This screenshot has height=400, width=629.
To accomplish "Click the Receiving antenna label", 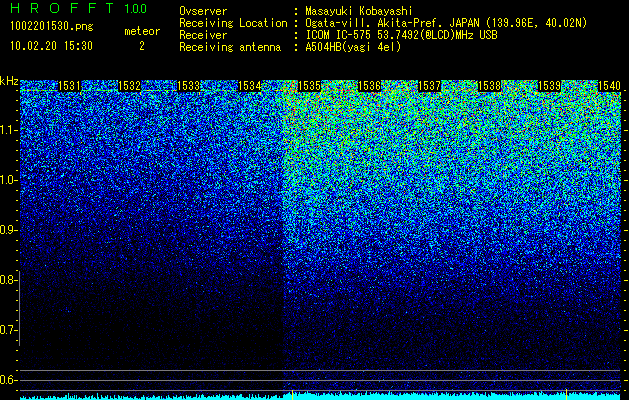I will coord(230,47).
